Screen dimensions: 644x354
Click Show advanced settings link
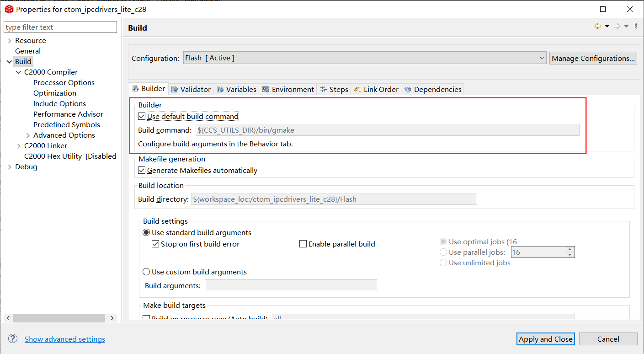click(x=65, y=339)
